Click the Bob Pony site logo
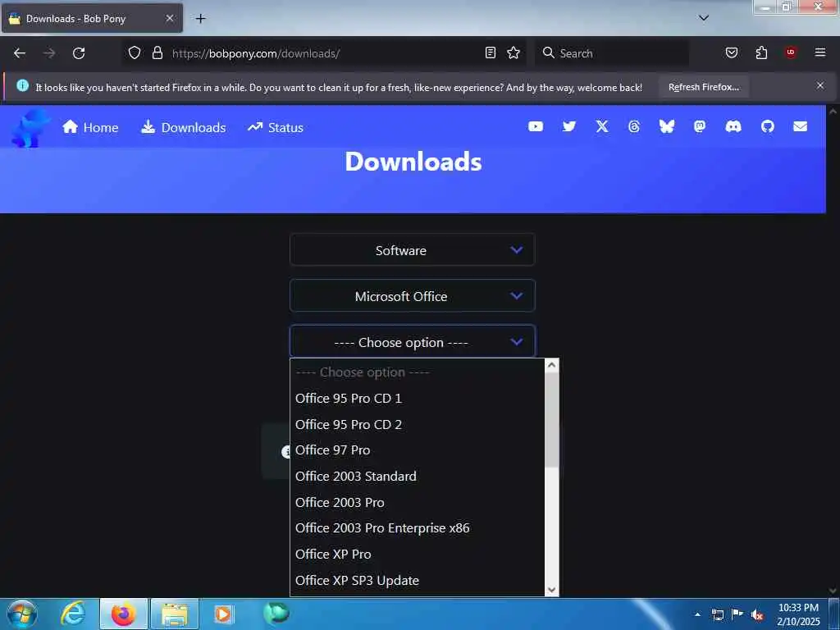 point(30,127)
